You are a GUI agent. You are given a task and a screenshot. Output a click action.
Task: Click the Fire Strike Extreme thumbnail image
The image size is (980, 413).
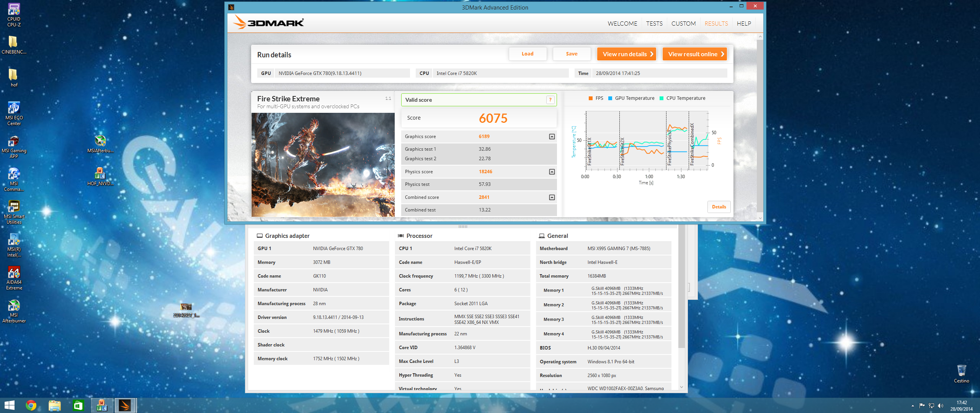[x=323, y=164]
